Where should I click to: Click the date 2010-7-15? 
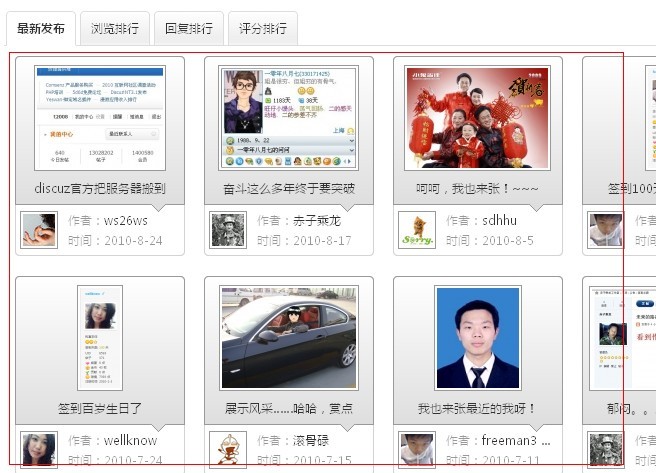pos(322,460)
